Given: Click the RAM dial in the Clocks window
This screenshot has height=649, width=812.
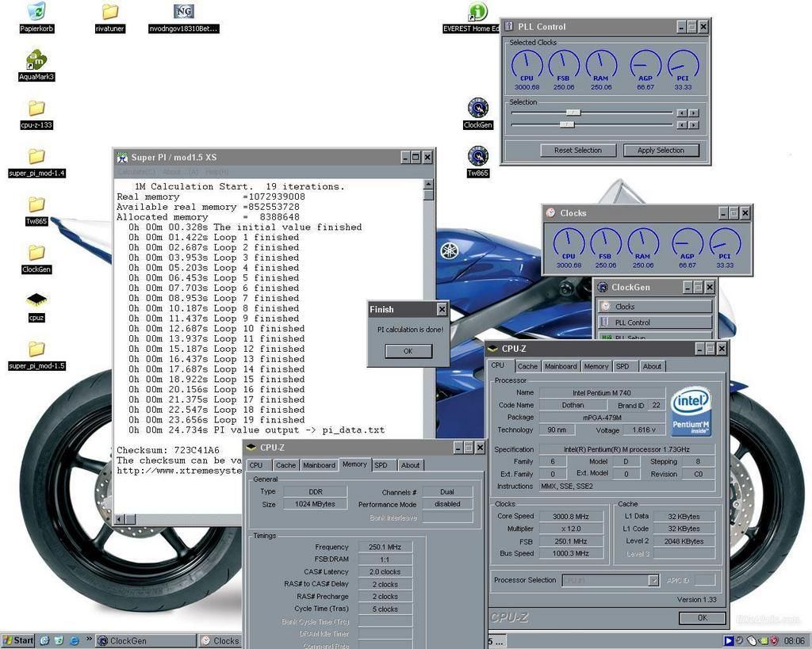Looking at the screenshot, I should 642,244.
